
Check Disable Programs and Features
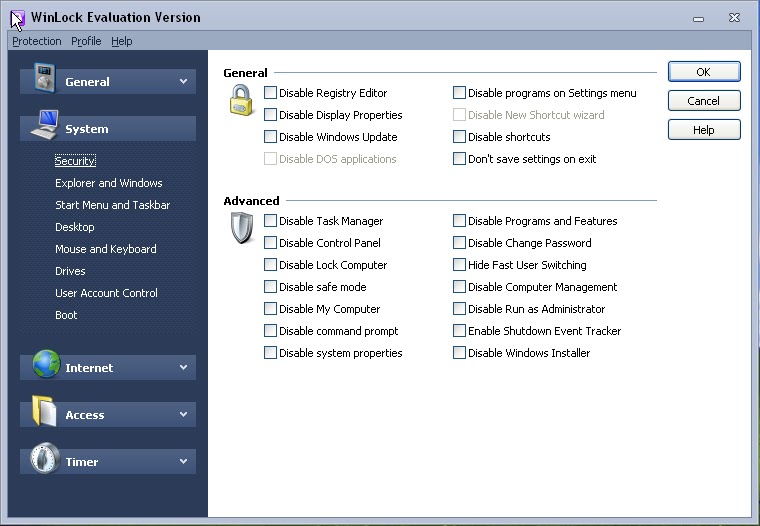pos(459,221)
